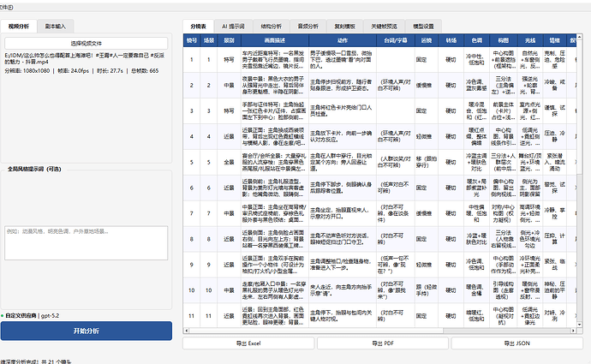Click the 导出 PDF button
Viewport: 591px width, 364px height.
383,343
